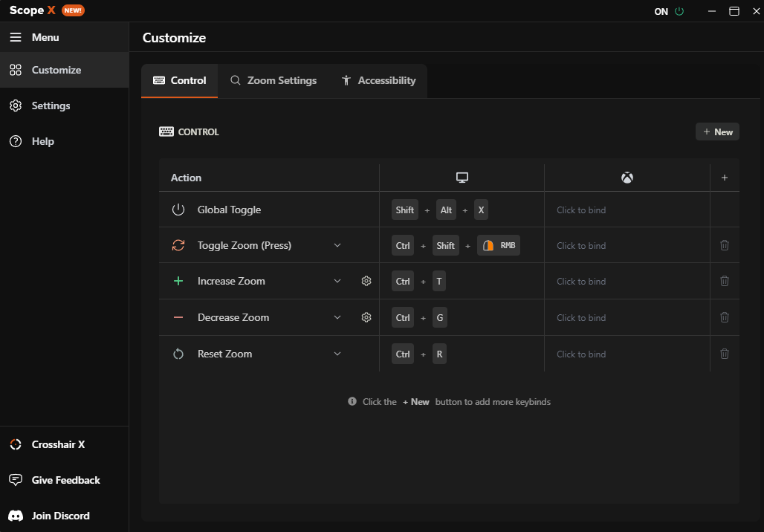This screenshot has width=764, height=532.
Task: Click the New keybind button
Action: click(716, 131)
